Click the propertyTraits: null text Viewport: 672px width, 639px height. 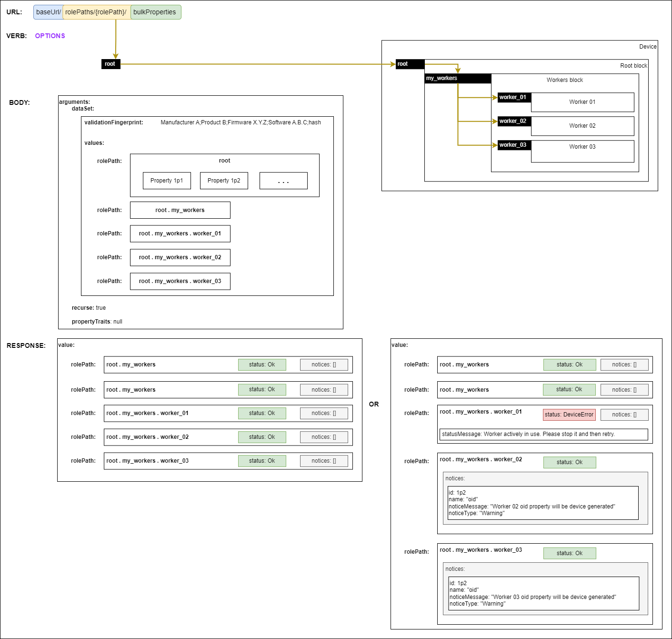click(97, 322)
